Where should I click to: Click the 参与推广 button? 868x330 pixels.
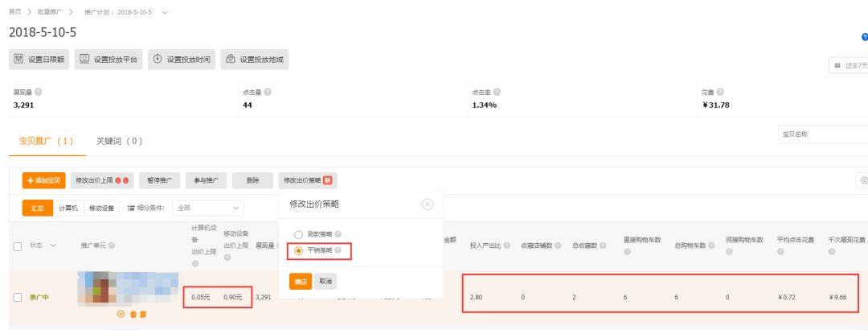tap(206, 180)
